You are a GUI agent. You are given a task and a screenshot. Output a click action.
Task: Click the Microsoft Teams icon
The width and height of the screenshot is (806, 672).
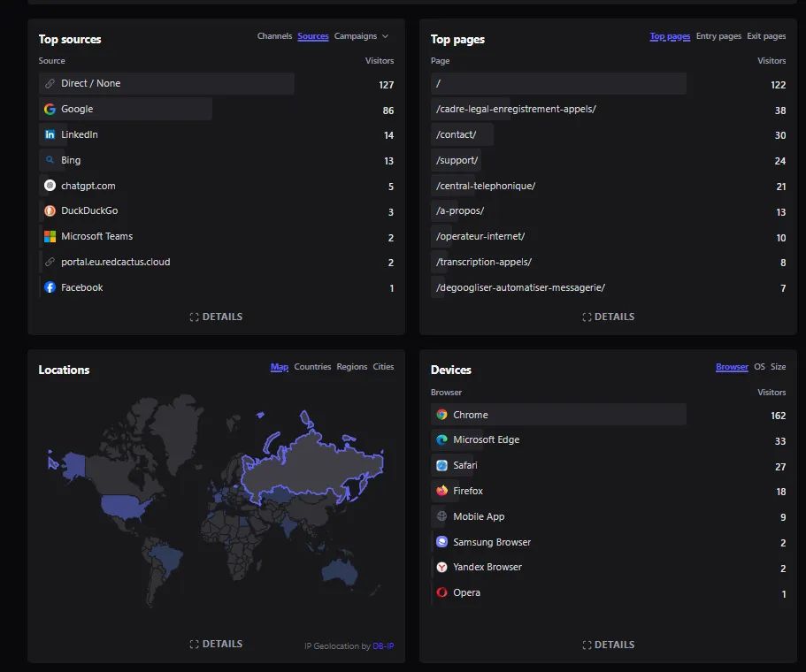[50, 236]
